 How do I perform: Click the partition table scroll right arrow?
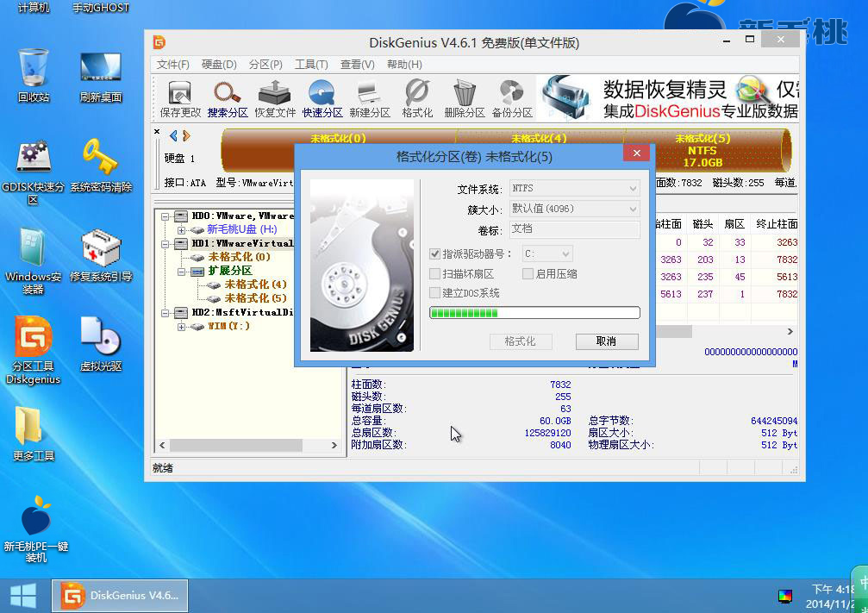click(790, 331)
